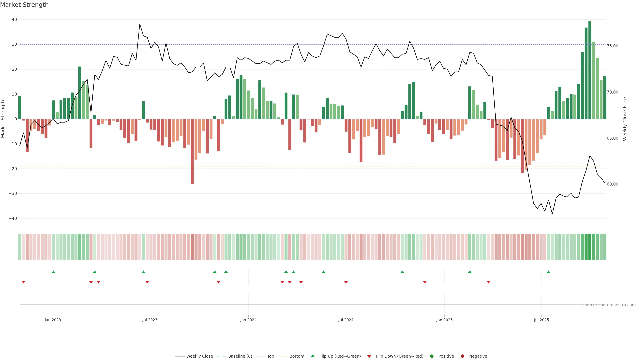The image size is (644, 362).
Task: Click Flip Down red triangle legend icon
Action: point(369,356)
